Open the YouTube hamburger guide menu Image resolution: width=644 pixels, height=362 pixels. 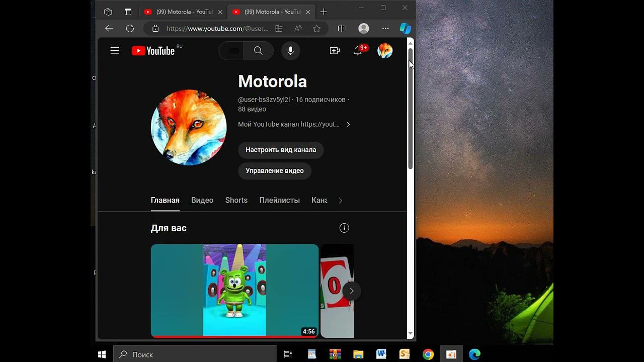pos(115,51)
